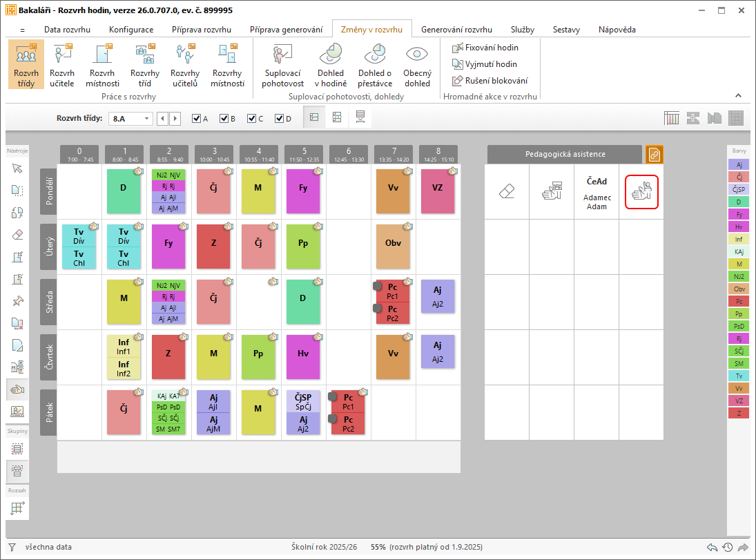The image size is (756, 560).
Task: Open Rozvrh učitele view
Action: coord(62,65)
